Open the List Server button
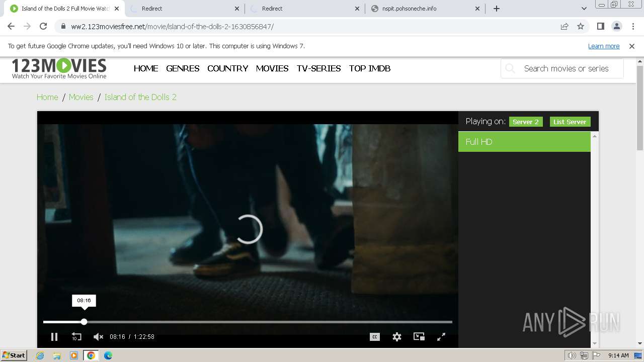The width and height of the screenshot is (644, 362). 570,122
